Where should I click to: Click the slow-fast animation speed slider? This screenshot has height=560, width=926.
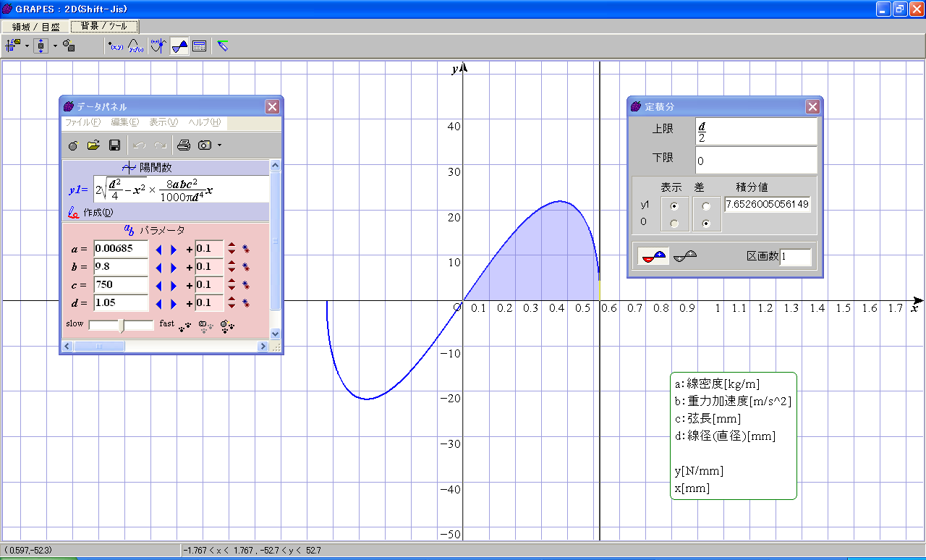[121, 326]
